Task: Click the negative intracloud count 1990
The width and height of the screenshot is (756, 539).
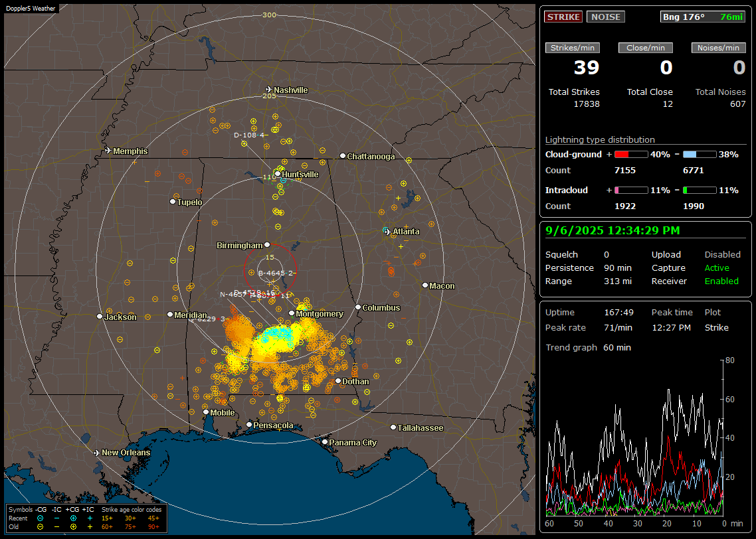Action: click(x=694, y=206)
